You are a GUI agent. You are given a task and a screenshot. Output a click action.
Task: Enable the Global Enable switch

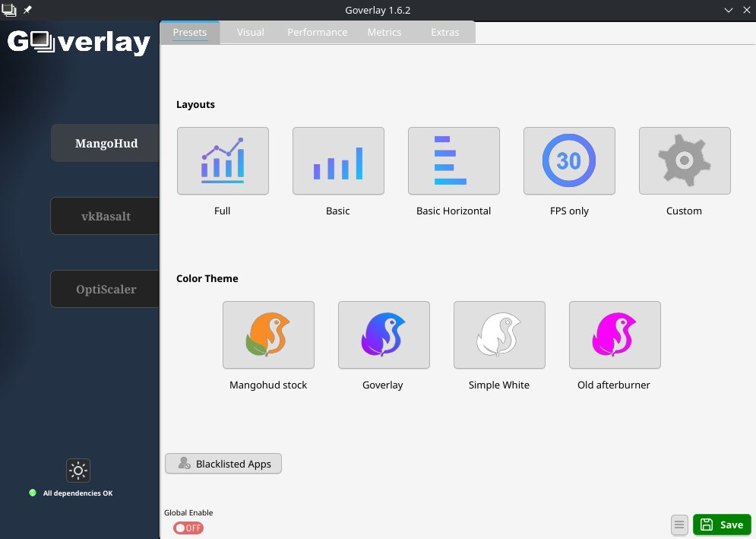click(x=188, y=528)
